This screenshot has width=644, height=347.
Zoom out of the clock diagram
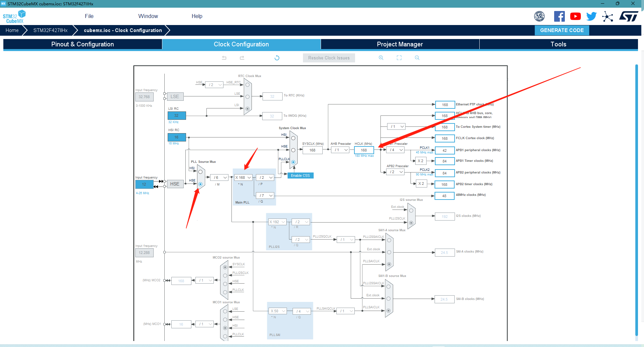[x=417, y=58]
